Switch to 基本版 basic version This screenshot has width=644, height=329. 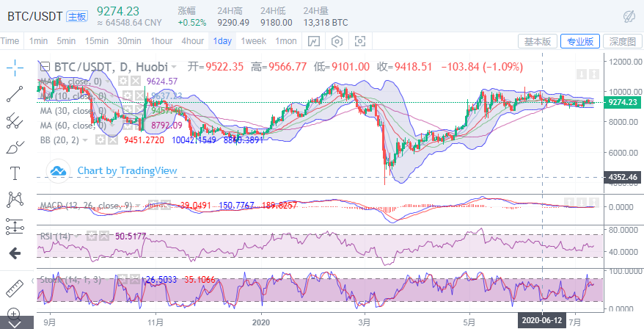tap(538, 42)
